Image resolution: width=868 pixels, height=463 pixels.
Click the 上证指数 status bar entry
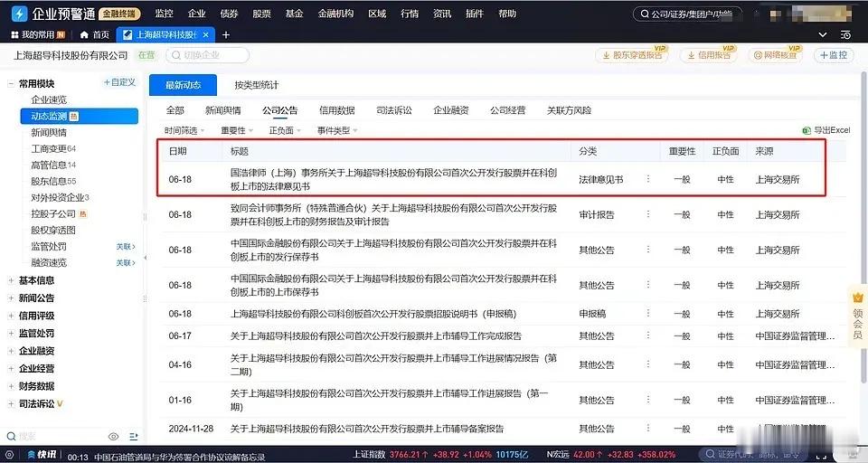coord(440,455)
